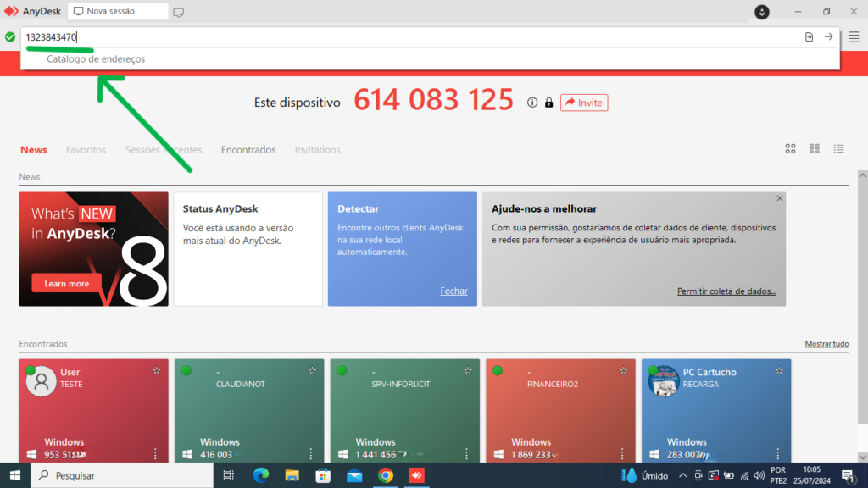Click the SRV-INFORLICIT device name
Viewport: 868px width, 488px height.
(401, 384)
